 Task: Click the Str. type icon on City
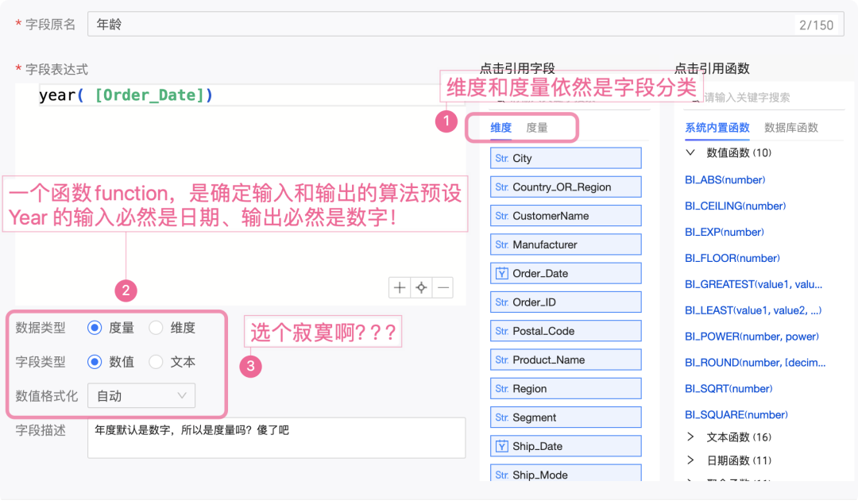(x=501, y=159)
